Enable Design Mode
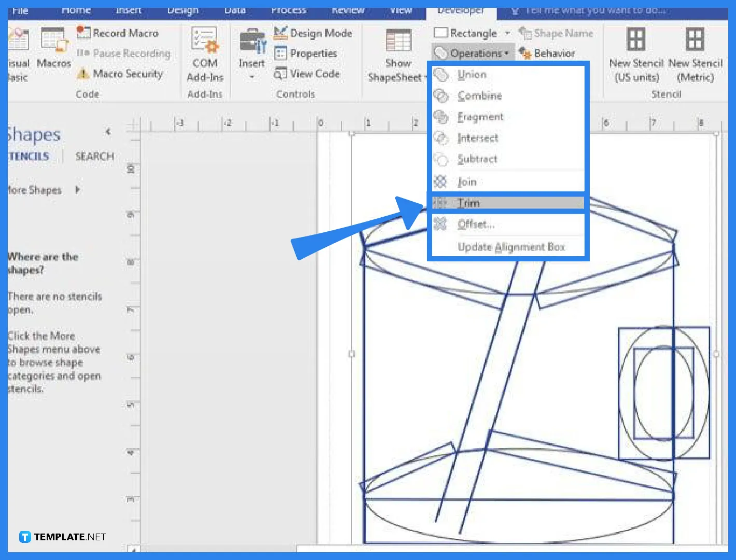Image resolution: width=736 pixels, height=560 pixels. tap(313, 33)
